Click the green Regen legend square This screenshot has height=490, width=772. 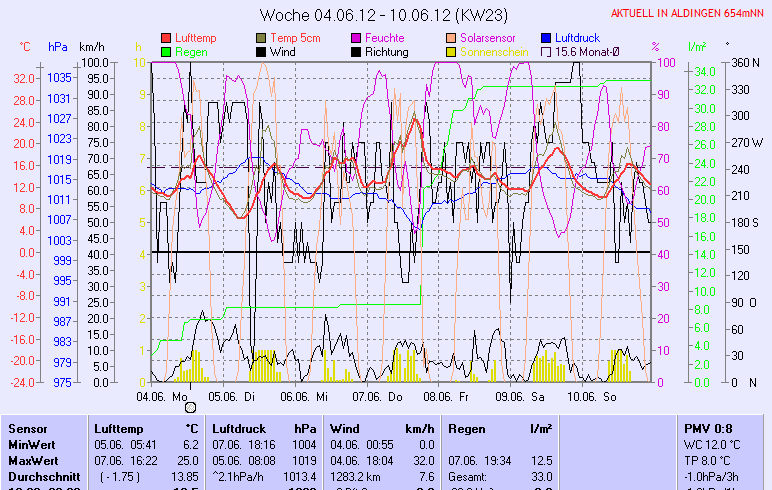[166, 51]
